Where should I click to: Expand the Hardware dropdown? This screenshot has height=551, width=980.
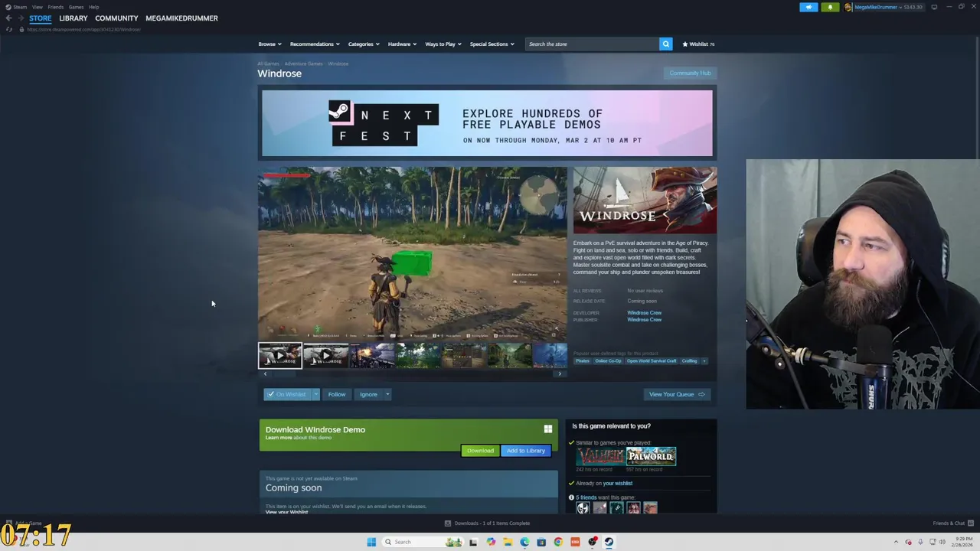[402, 44]
